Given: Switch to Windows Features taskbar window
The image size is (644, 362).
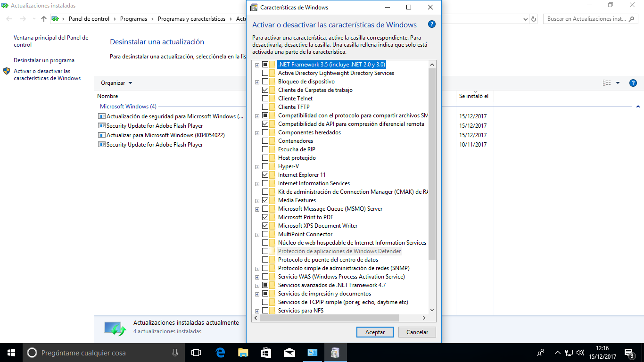Looking at the screenshot, I should point(335,353).
